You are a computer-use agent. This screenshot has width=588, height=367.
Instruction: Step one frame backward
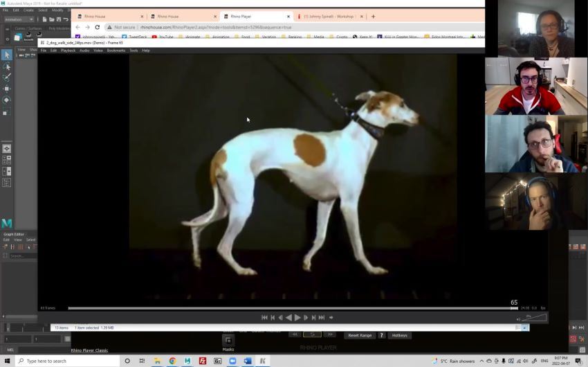pos(280,317)
